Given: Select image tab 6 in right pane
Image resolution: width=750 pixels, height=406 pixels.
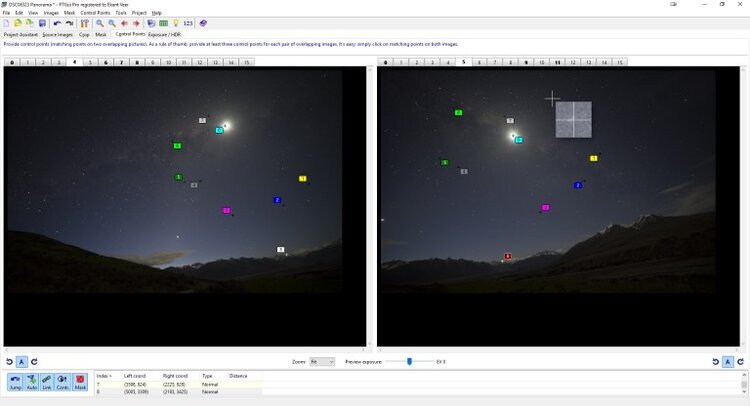Looking at the screenshot, I should [479, 62].
